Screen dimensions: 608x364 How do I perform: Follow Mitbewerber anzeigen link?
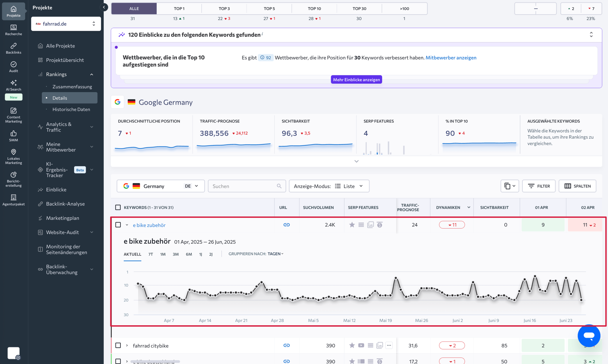(451, 57)
